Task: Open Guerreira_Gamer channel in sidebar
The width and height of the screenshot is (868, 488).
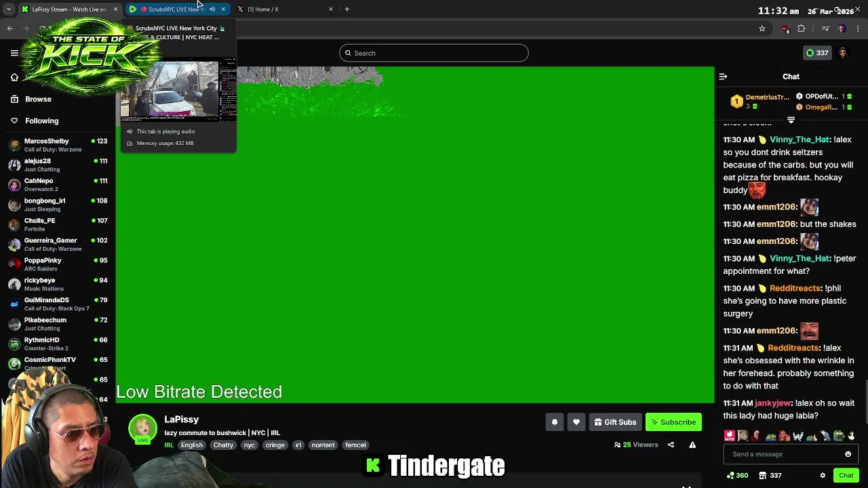Action: click(x=58, y=244)
